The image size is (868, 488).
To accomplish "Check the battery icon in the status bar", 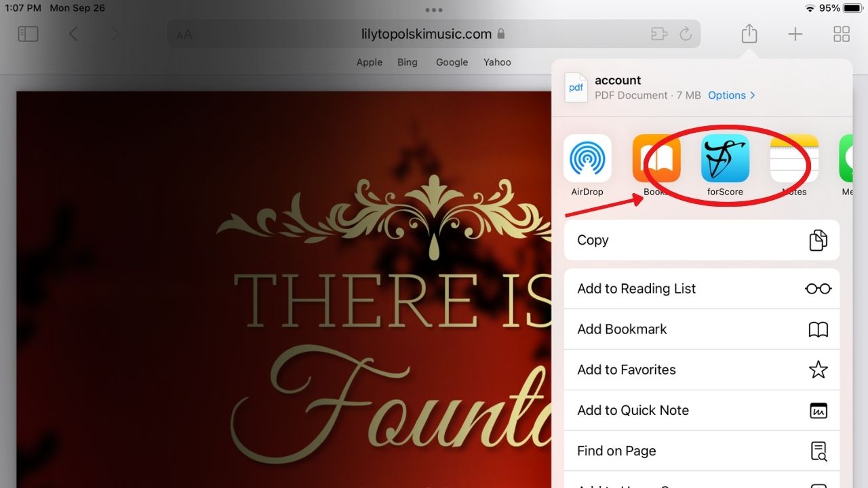I will point(853,8).
